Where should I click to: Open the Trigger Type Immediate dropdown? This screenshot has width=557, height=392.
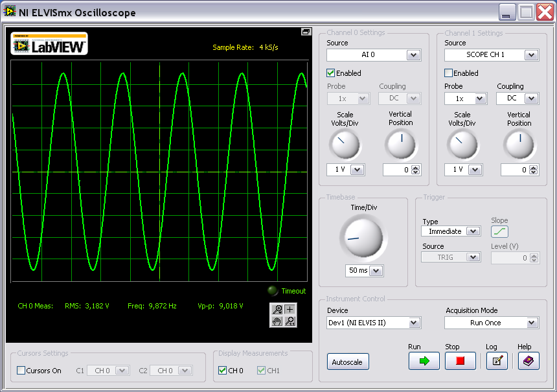[x=451, y=231]
